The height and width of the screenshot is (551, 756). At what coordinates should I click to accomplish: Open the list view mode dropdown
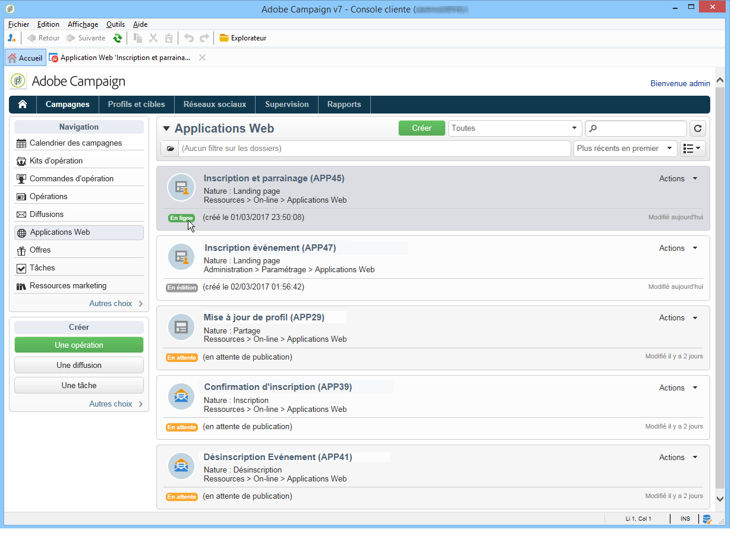692,149
